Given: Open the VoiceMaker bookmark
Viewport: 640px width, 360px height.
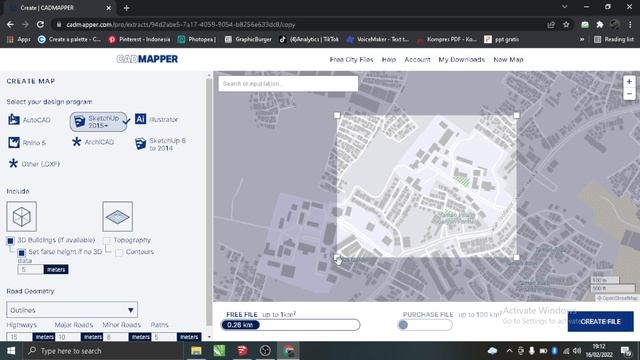Looking at the screenshot, I should tap(378, 39).
